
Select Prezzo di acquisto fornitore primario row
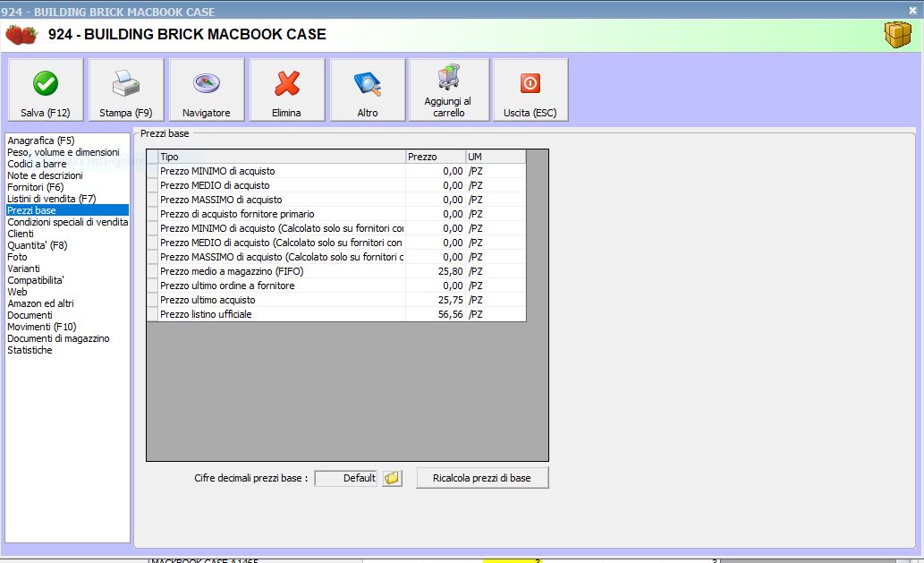point(336,214)
